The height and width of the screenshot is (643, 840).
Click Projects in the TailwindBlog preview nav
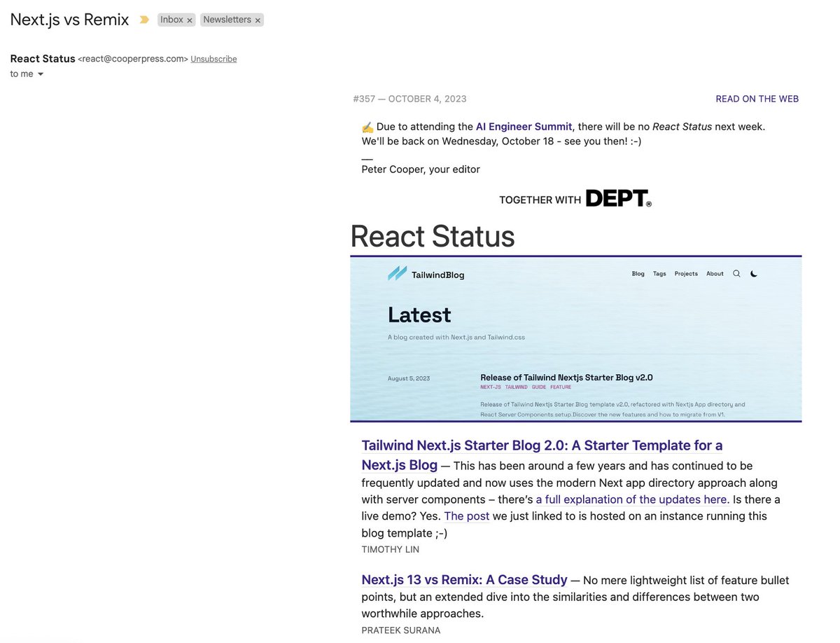click(686, 274)
